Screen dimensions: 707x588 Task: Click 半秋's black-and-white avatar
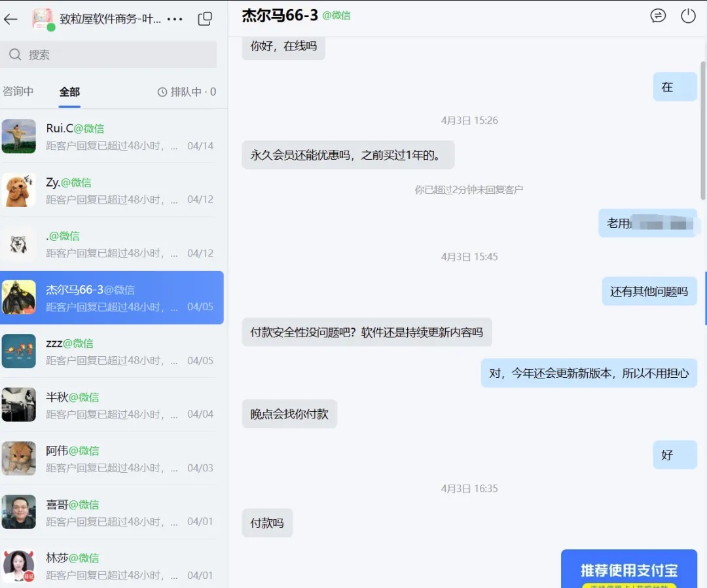coord(18,405)
